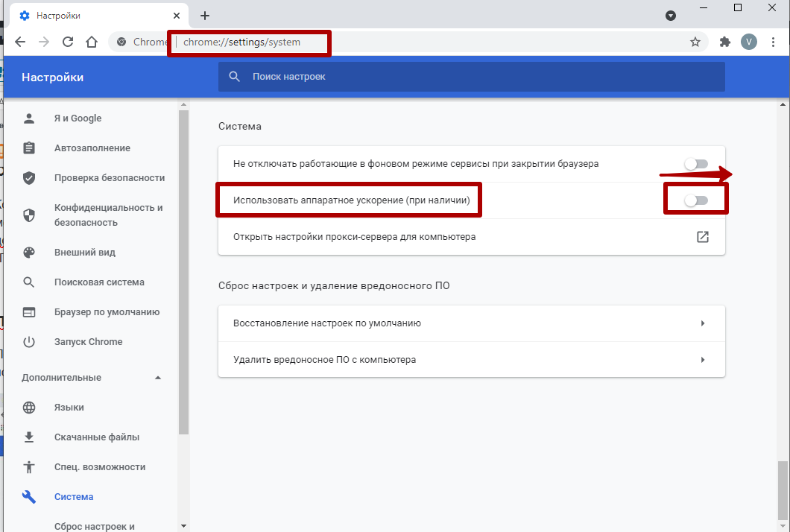Select the Настройки browser tab

click(x=100, y=16)
